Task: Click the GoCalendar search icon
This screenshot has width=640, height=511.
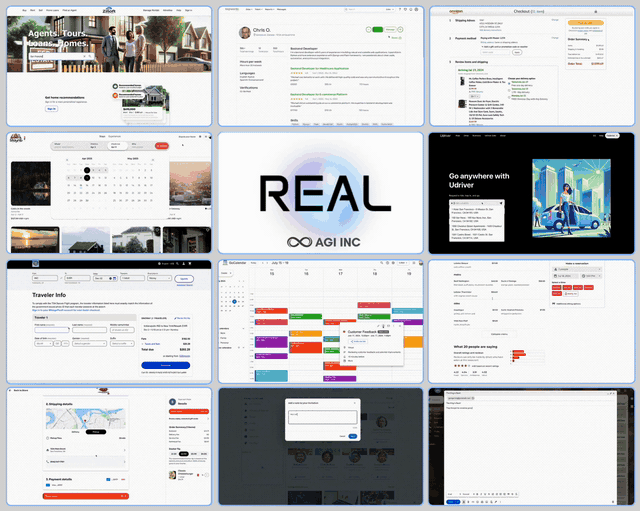Action: tap(382, 263)
